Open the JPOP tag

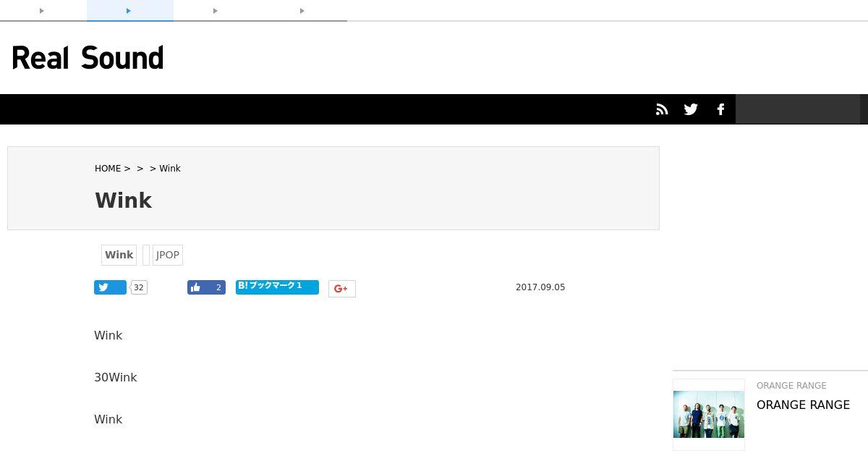point(168,255)
